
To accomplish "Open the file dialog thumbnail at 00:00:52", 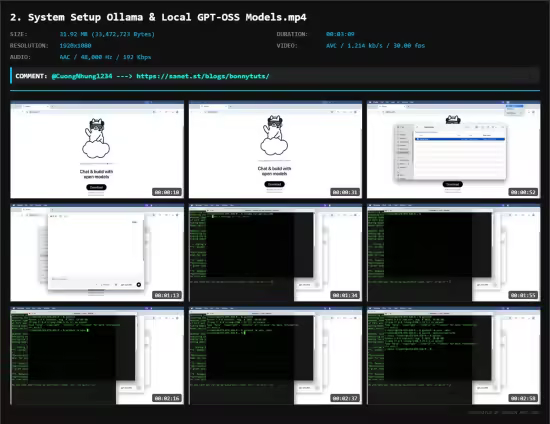I will pos(454,149).
